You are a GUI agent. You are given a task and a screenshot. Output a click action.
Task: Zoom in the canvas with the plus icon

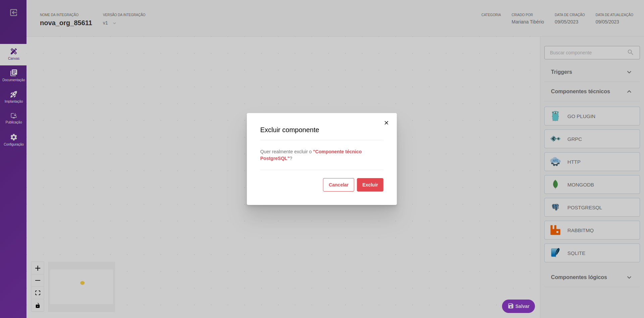[x=38, y=268]
